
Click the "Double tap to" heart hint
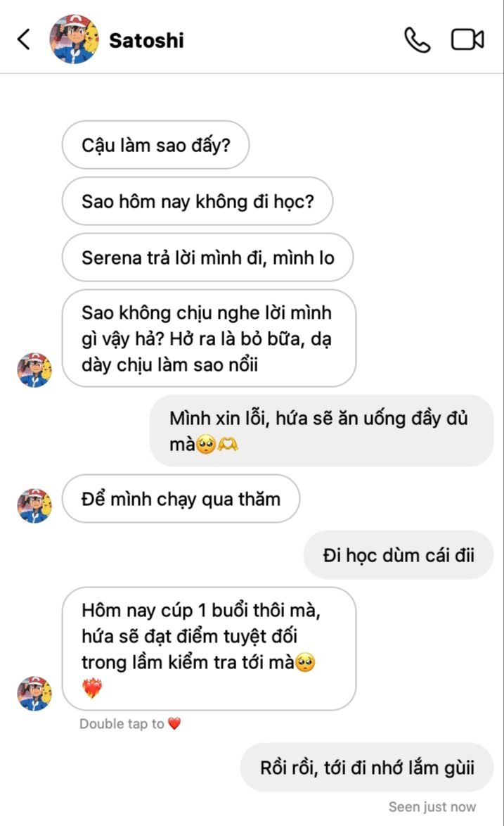(x=122, y=724)
